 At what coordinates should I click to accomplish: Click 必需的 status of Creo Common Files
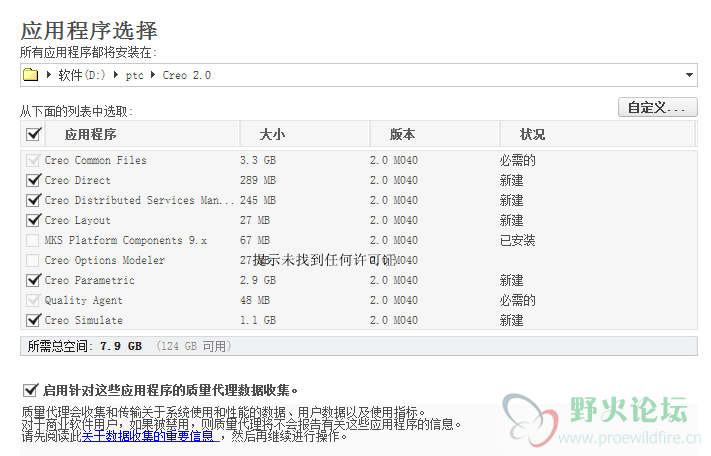[517, 160]
